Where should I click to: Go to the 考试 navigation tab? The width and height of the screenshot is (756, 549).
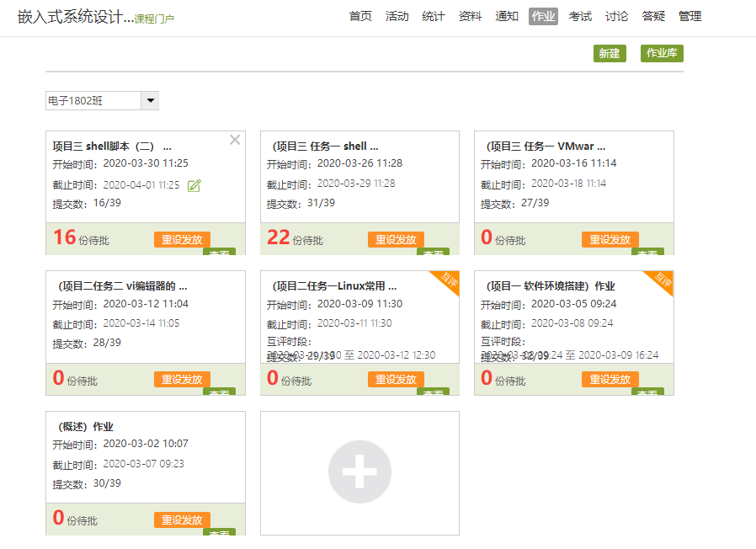click(x=580, y=16)
